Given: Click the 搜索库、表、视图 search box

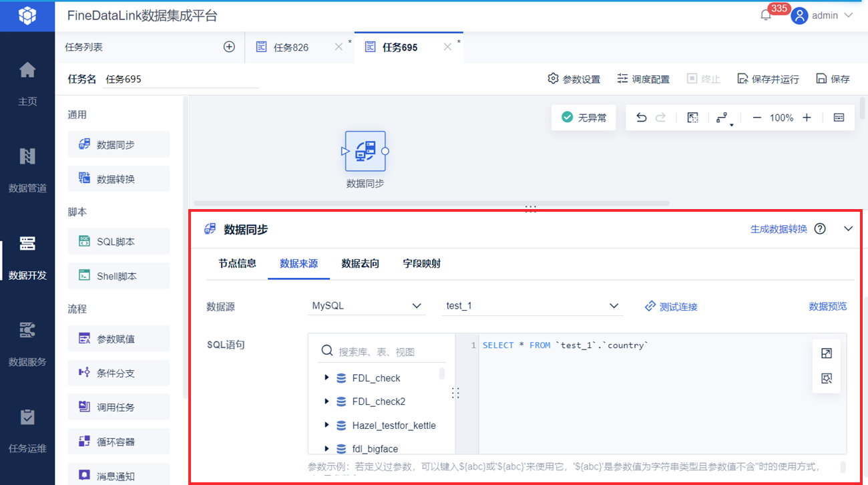Looking at the screenshot, I should [383, 351].
